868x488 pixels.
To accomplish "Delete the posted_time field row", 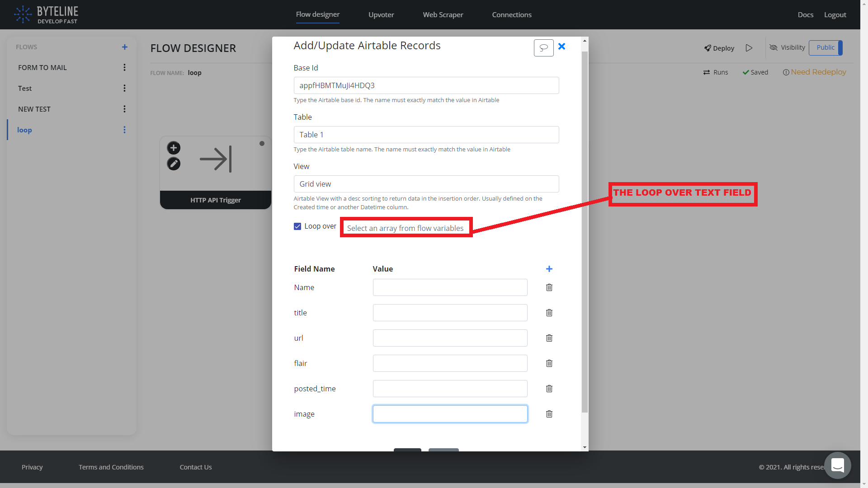I will [x=549, y=389].
